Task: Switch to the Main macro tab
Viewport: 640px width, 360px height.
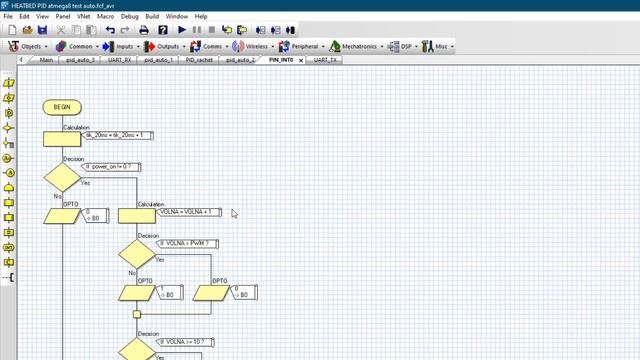Action: pyautogui.click(x=46, y=60)
